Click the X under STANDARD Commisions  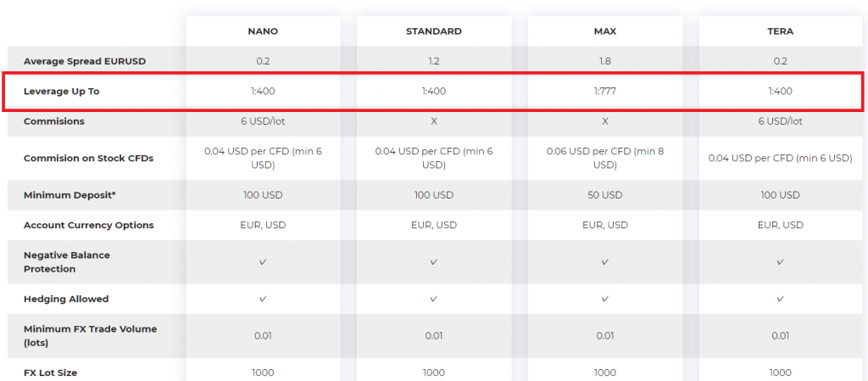(x=434, y=121)
